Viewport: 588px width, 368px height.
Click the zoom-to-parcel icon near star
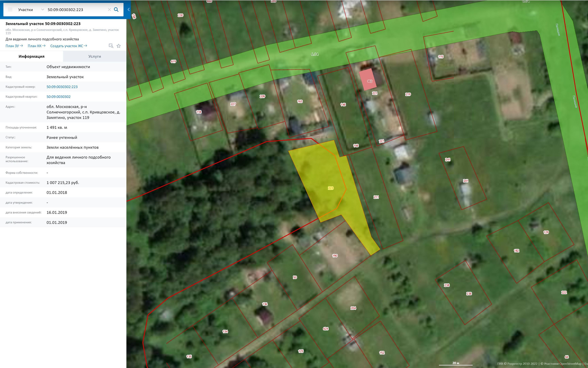[x=111, y=46]
